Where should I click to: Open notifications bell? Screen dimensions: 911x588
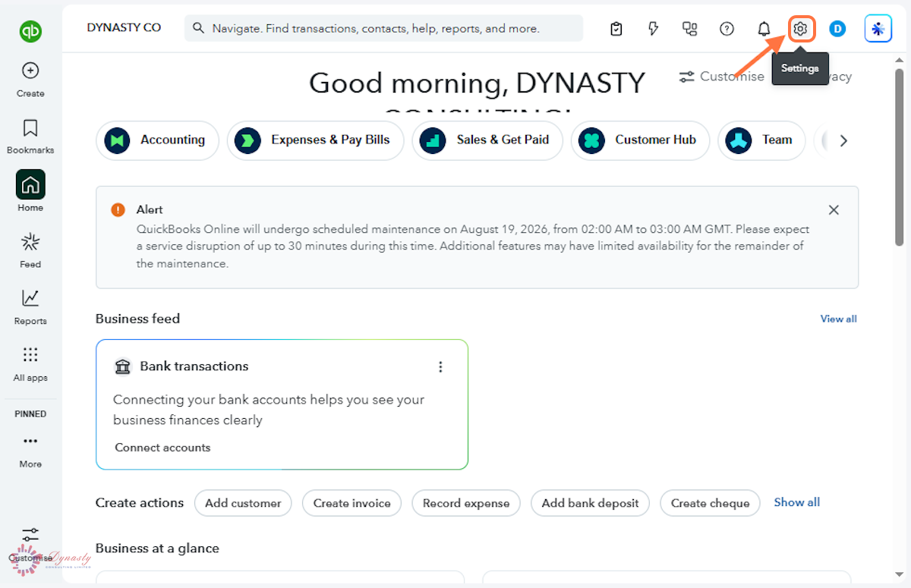tap(764, 29)
